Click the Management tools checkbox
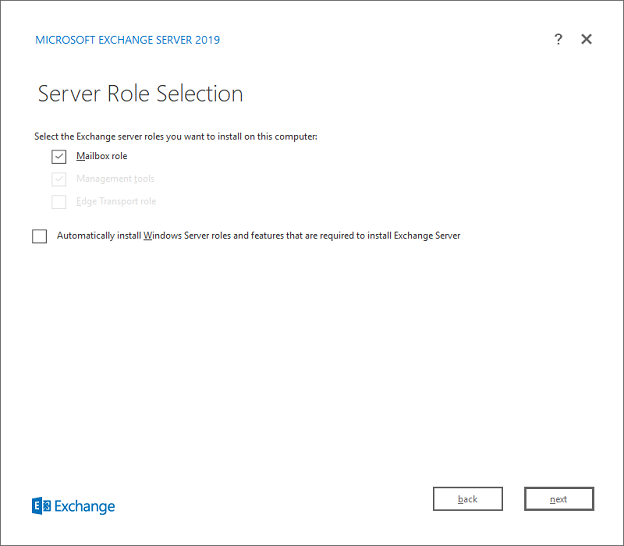Screen dimensions: 624x546 pyautogui.click(x=59, y=179)
